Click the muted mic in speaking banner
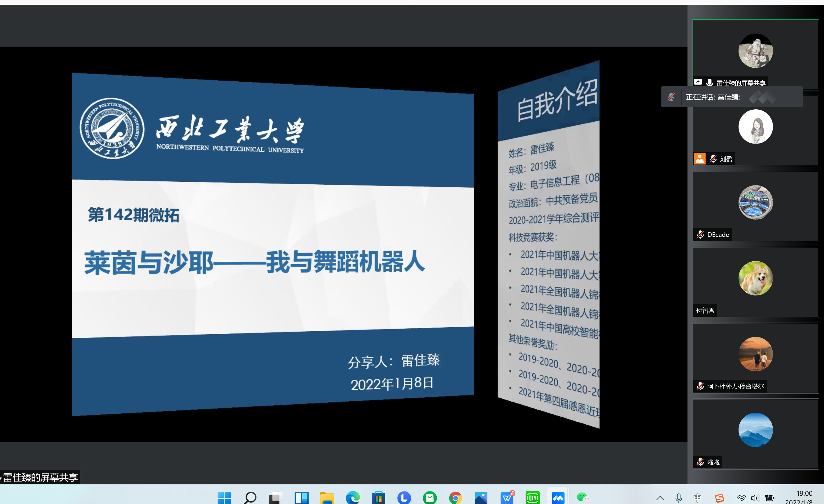 pos(671,97)
